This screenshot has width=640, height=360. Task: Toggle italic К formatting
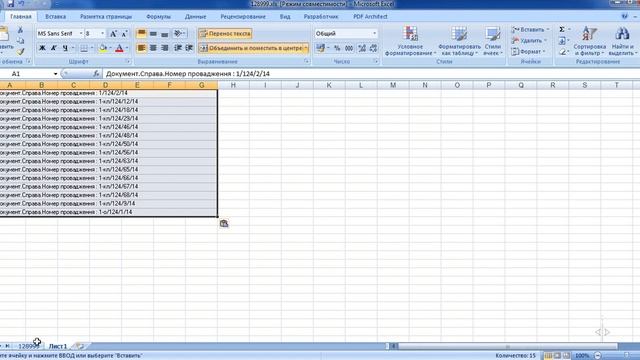click(53, 48)
